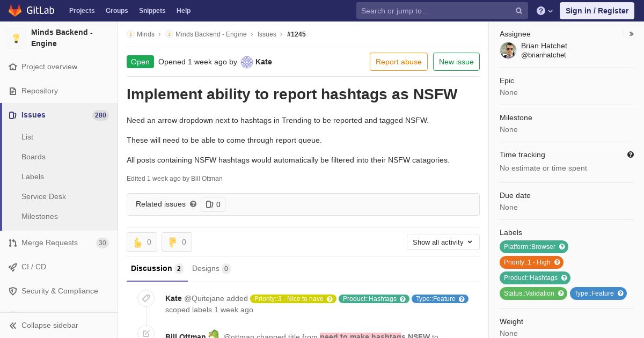Click the label tag icon in activity
The width and height of the screenshot is (644, 338).
146,299
